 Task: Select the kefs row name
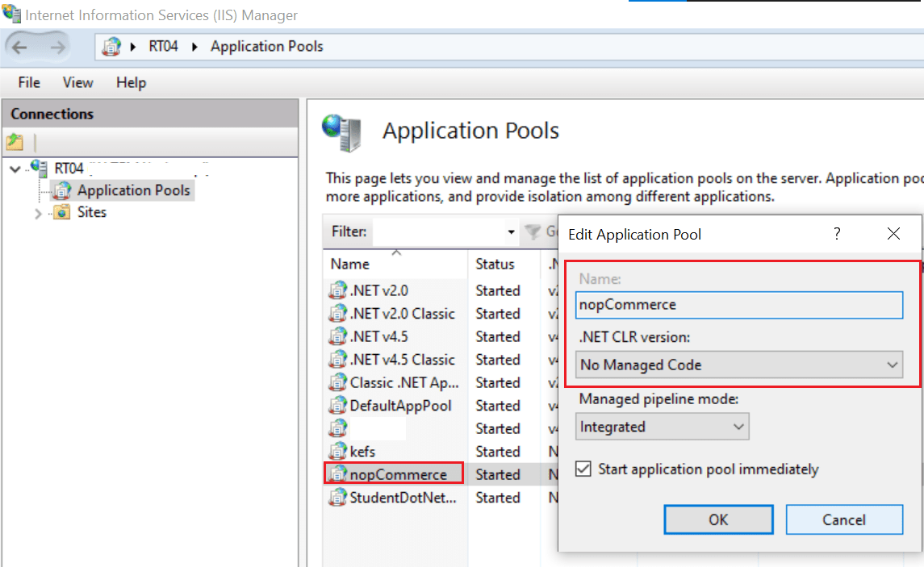tap(362, 452)
